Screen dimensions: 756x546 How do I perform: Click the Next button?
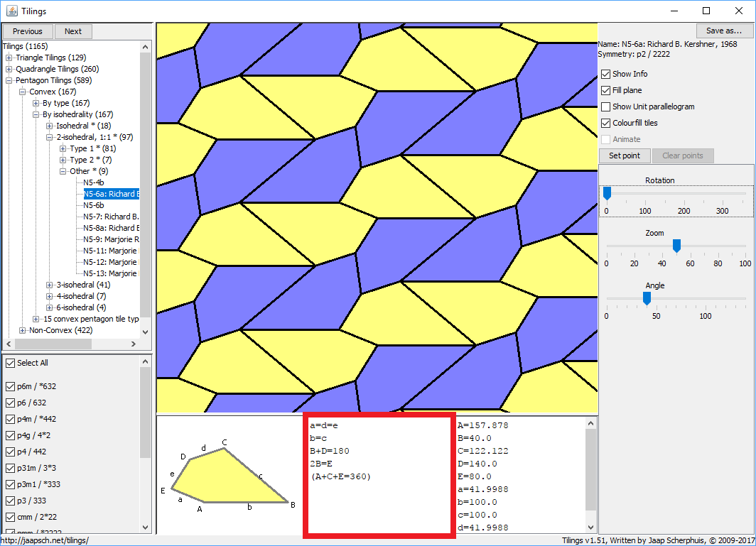point(73,31)
